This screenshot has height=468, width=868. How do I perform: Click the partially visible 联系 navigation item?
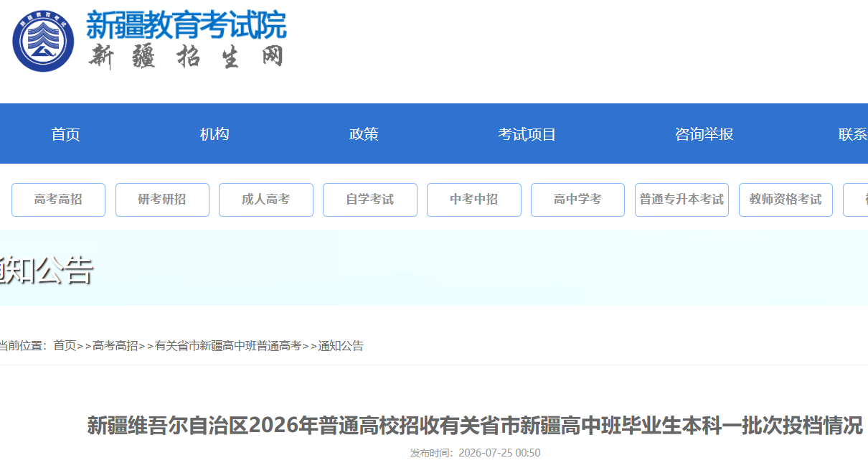(853, 134)
